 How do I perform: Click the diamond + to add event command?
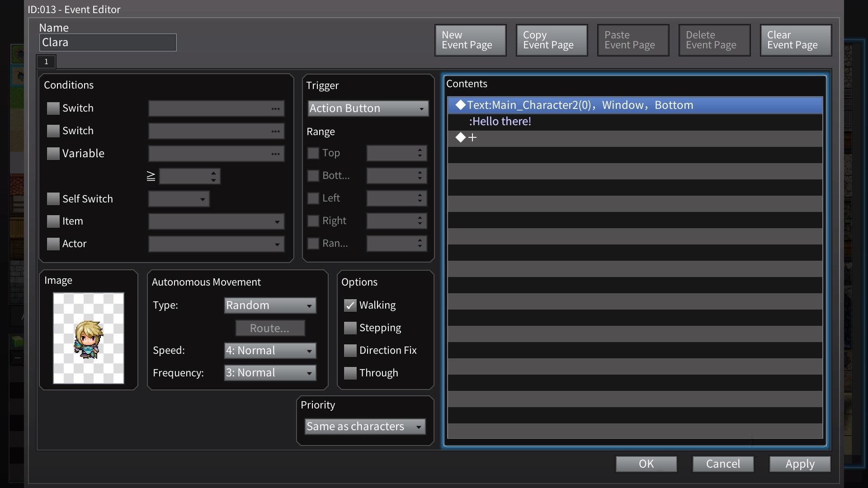(466, 137)
